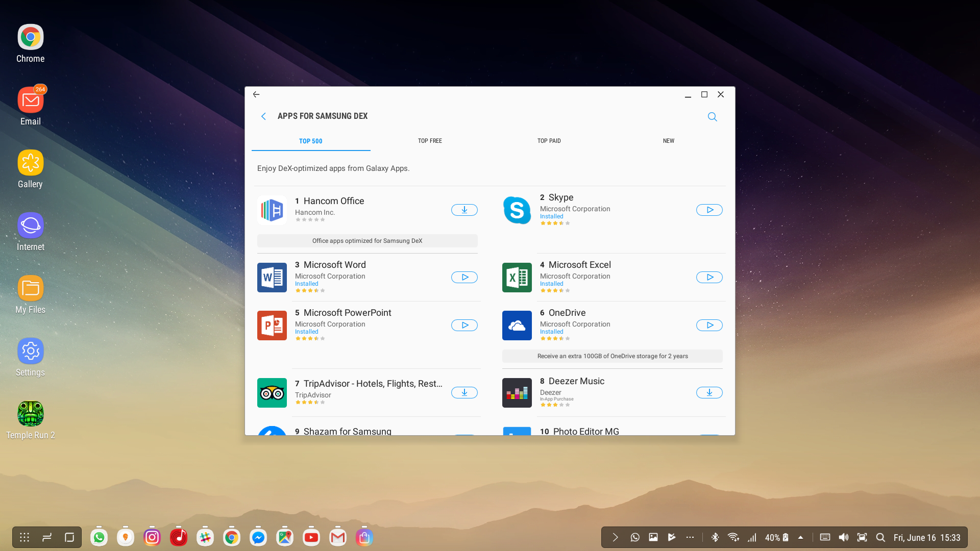Open OneDrive 100GB storage offer banner
Image resolution: width=980 pixels, height=551 pixels.
point(612,356)
